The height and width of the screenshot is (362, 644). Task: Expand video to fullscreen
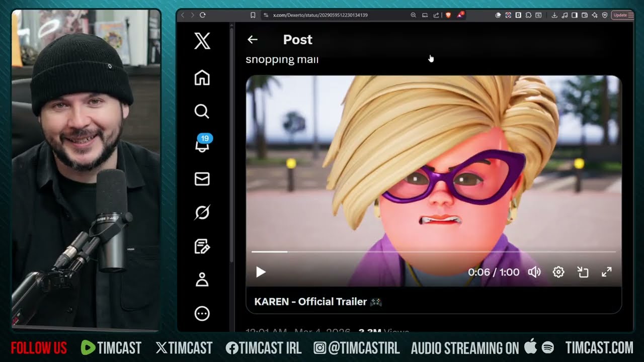607,272
